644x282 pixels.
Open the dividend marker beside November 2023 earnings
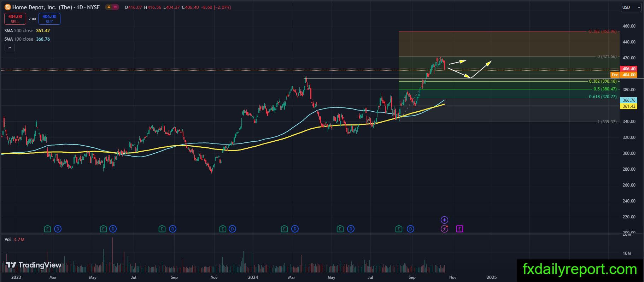tap(232, 229)
